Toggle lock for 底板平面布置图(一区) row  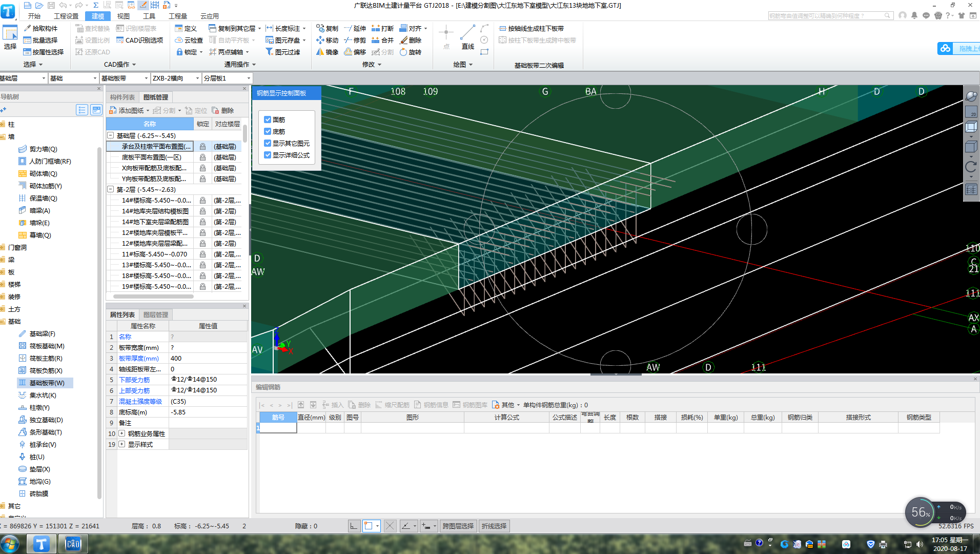tap(202, 157)
